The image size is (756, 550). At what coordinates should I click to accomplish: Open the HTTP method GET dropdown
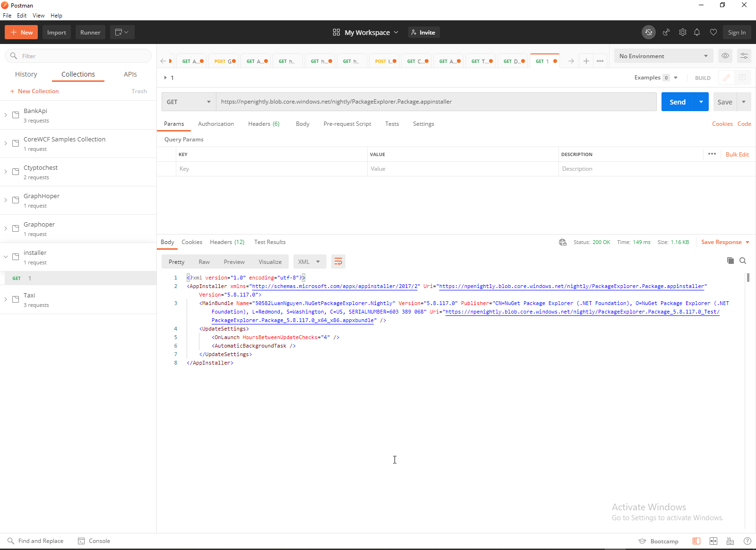(x=189, y=102)
